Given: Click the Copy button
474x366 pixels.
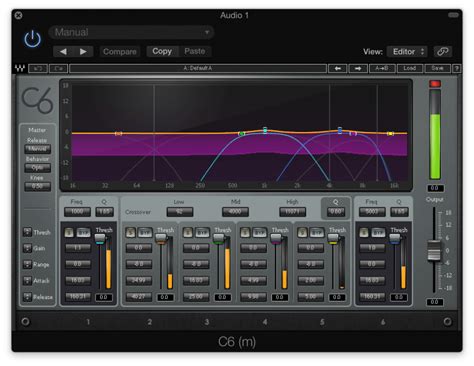Looking at the screenshot, I should (x=162, y=51).
